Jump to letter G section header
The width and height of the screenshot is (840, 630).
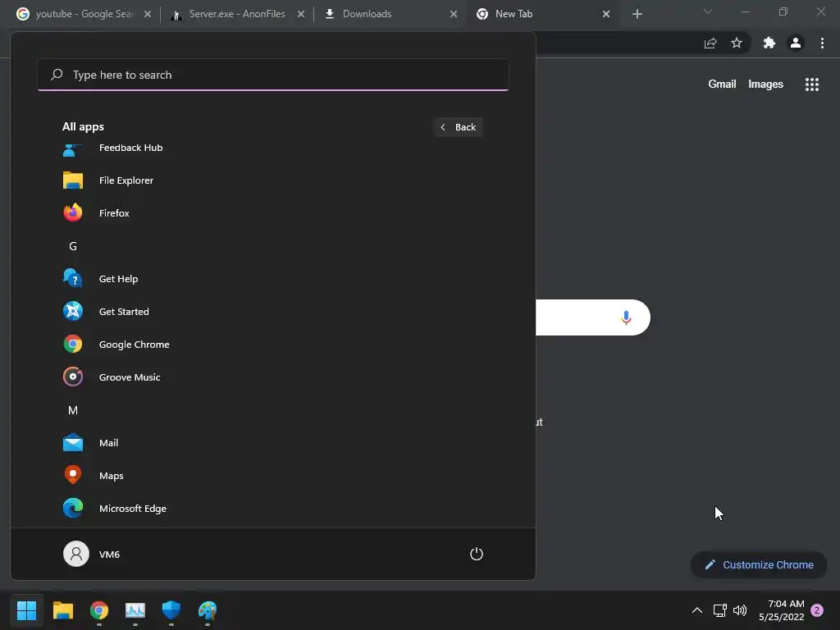click(73, 246)
